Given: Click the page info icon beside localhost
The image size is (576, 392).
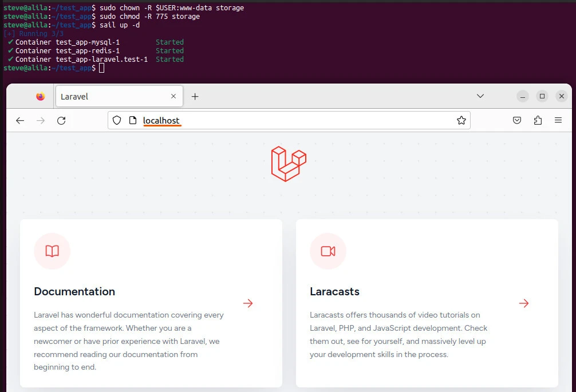Looking at the screenshot, I should coord(132,120).
